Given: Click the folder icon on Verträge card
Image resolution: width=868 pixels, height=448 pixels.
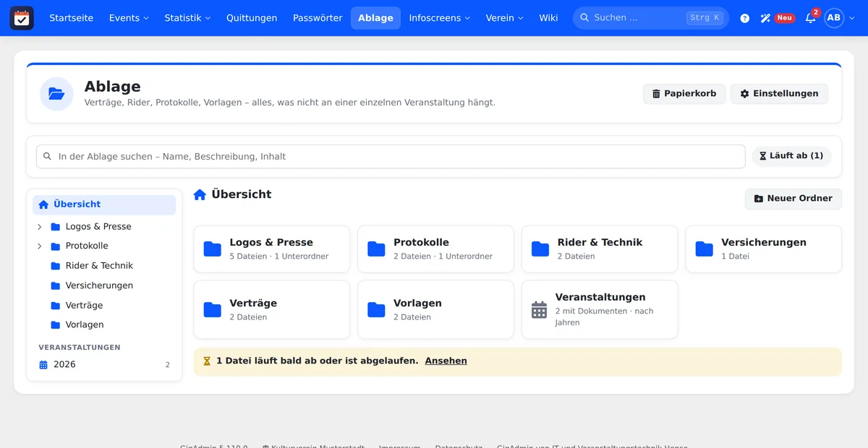Looking at the screenshot, I should coord(213,310).
